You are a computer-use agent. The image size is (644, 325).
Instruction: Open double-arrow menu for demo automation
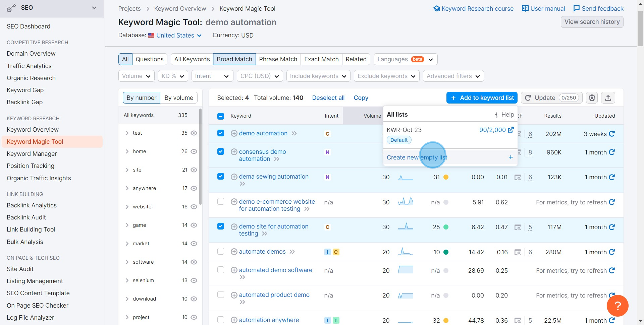coord(294,133)
